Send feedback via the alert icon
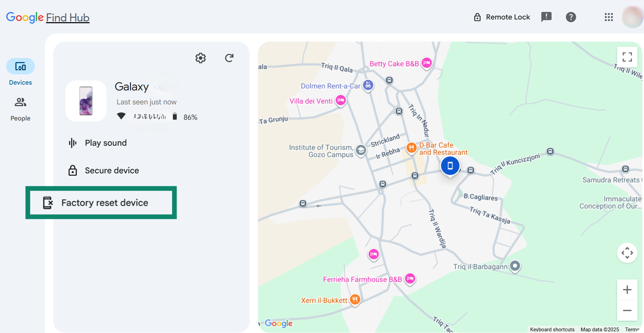 [546, 17]
